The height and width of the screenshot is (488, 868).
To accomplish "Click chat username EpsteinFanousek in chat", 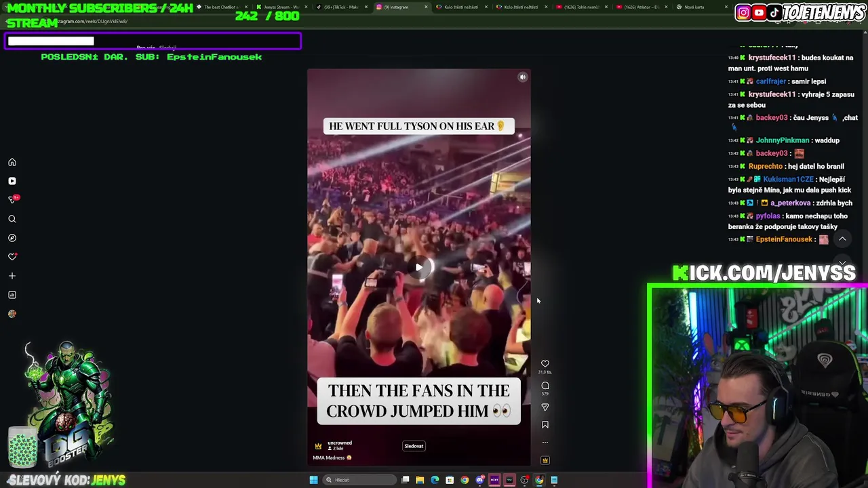I will (784, 239).
